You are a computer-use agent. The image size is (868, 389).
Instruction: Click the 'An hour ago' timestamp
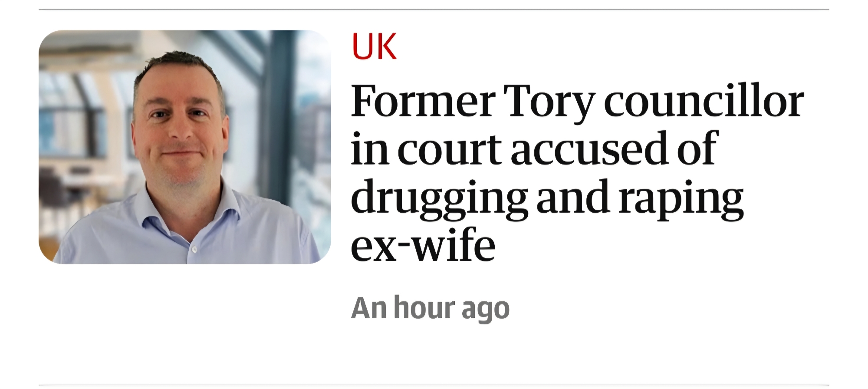point(430,308)
